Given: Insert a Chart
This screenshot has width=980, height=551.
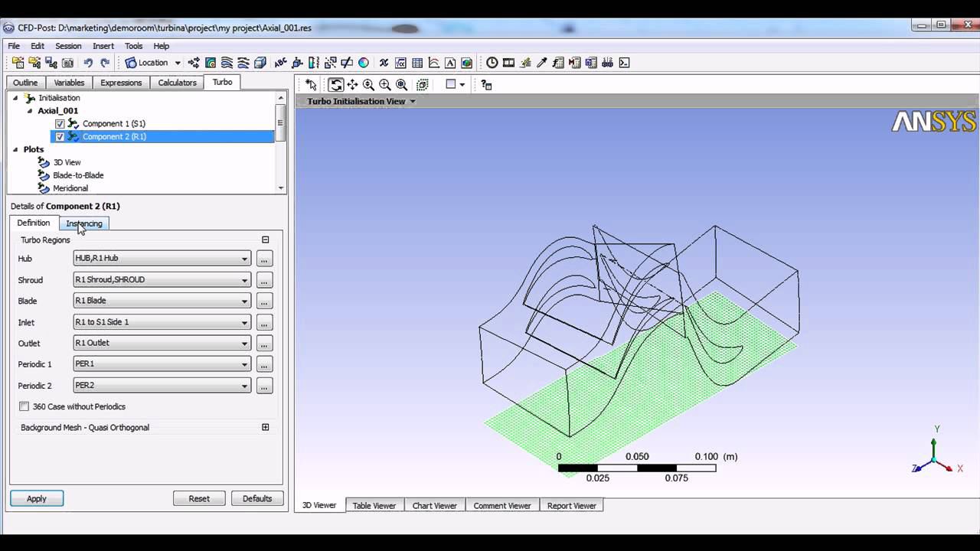Looking at the screenshot, I should pyautogui.click(x=433, y=63).
